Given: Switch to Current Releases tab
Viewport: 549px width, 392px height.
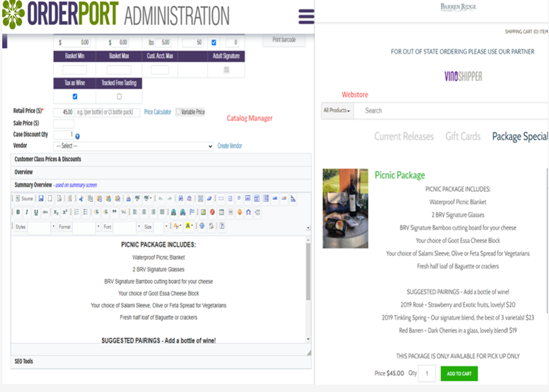Looking at the screenshot, I should (x=404, y=137).
